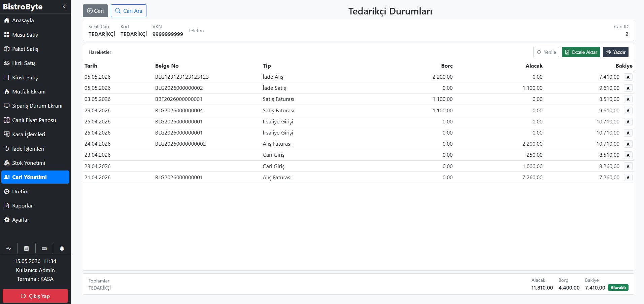Click the activity pulse icon

9,249
